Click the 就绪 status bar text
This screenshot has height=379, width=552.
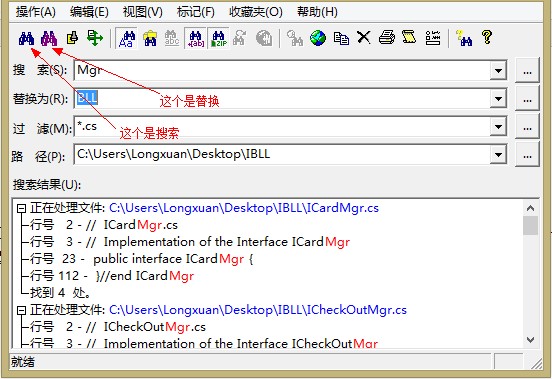point(23,362)
